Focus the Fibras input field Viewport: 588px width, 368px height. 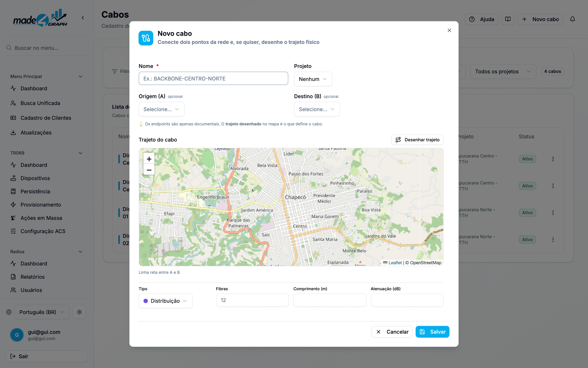pos(252,300)
